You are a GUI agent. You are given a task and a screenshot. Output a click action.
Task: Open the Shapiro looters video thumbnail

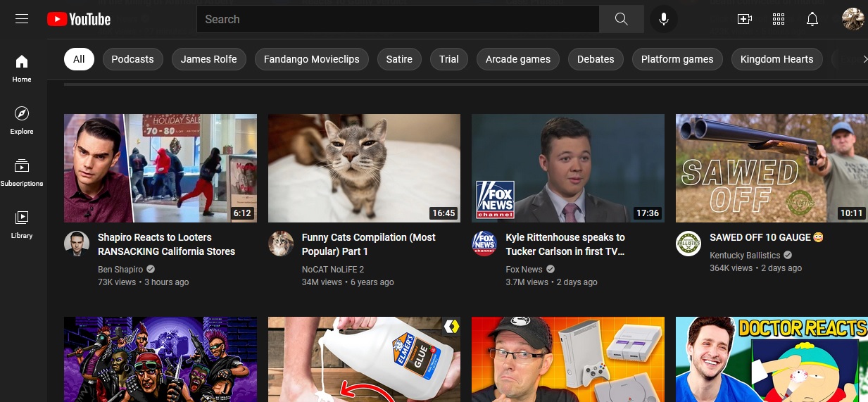[x=161, y=168]
